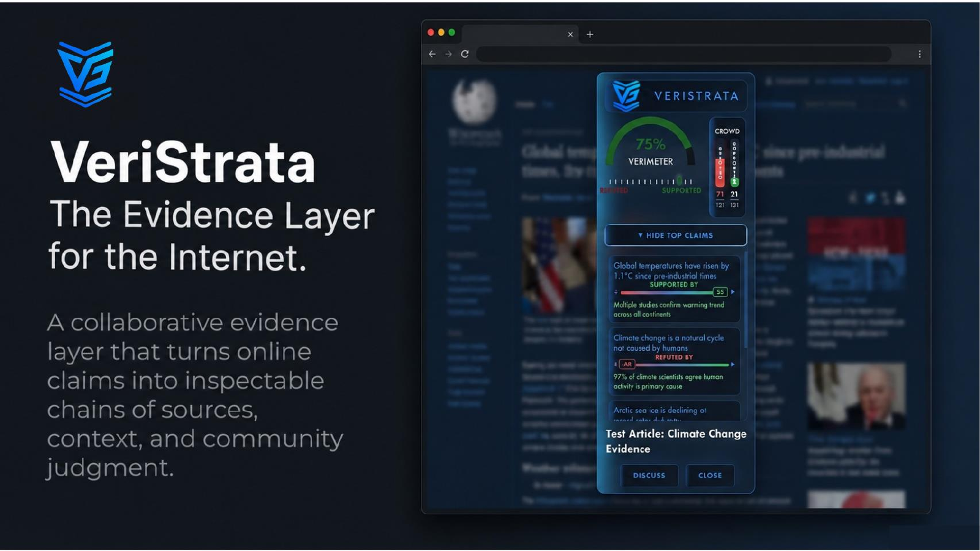Click the VERISTRATA panel title text
980x551 pixels.
coord(696,96)
